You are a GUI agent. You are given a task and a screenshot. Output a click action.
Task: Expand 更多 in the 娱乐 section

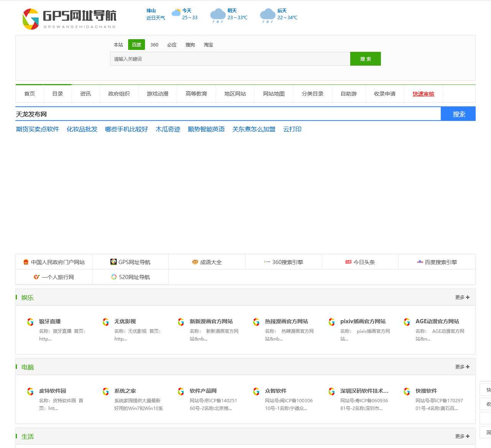[462, 298]
